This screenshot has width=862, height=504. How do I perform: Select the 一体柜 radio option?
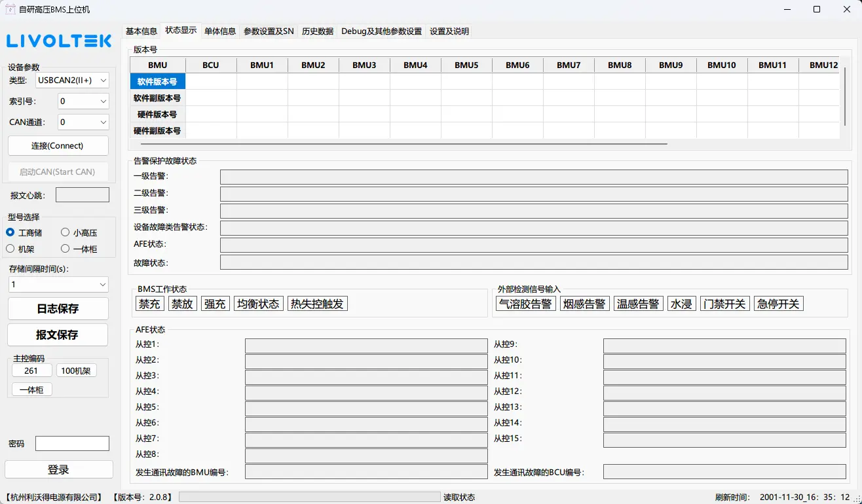(79, 249)
